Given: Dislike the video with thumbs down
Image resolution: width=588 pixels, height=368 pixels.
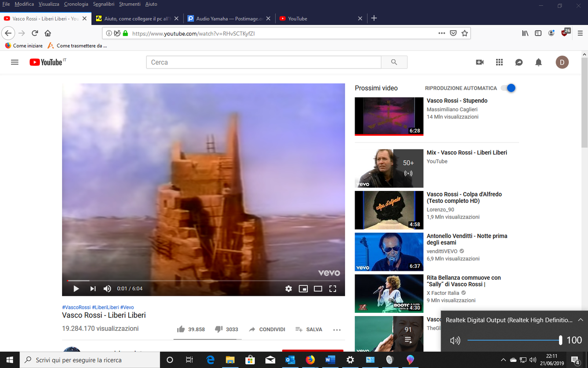Looking at the screenshot, I should coord(219,329).
